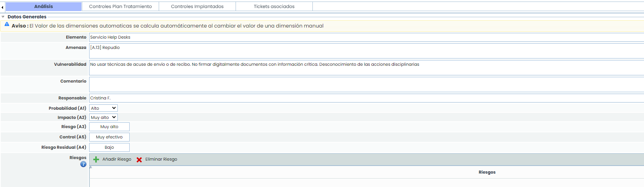The height and width of the screenshot is (187, 644).
Task: Open the Controles Plan Tratamiento tab
Action: (x=120, y=7)
